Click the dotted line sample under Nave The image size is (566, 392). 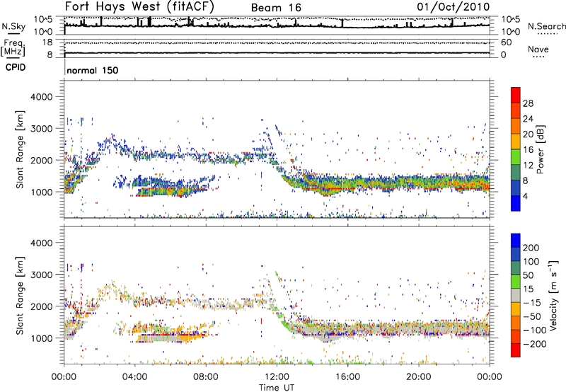(538, 57)
